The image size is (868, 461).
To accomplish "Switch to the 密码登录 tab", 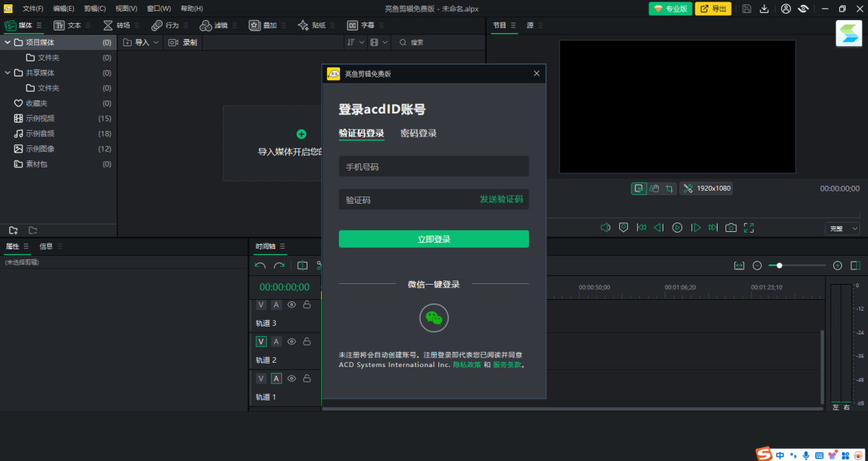I will pyautogui.click(x=419, y=134).
